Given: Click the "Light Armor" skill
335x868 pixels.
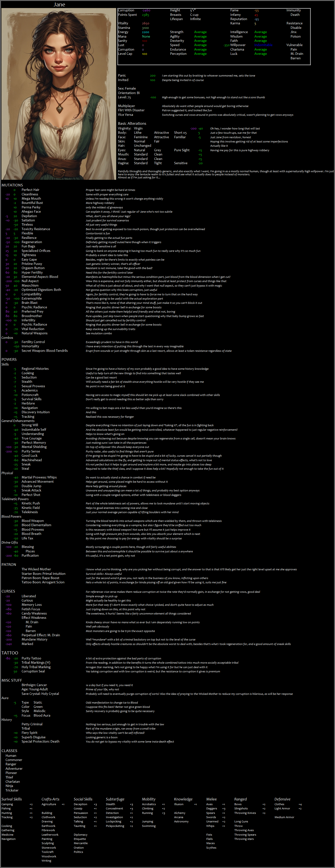Looking at the screenshot, I should point(282,809).
